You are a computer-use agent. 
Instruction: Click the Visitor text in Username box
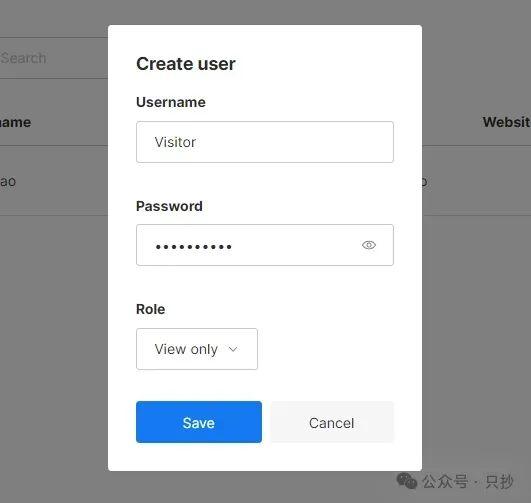coord(175,142)
